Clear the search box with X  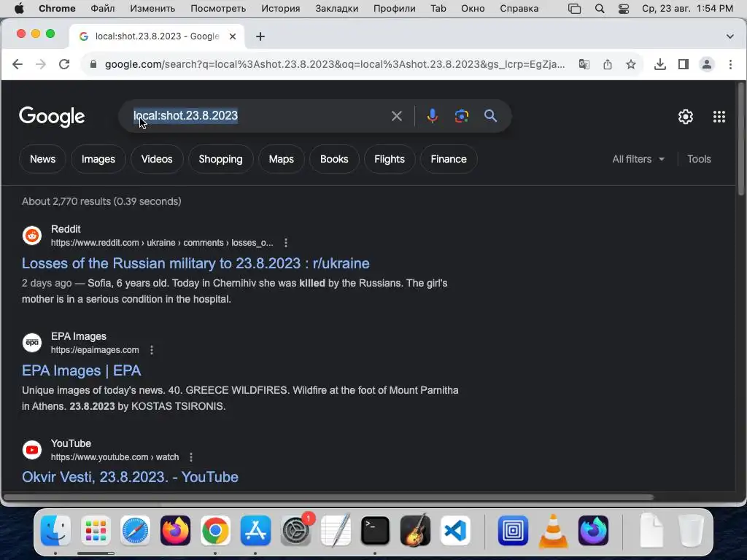tap(396, 116)
